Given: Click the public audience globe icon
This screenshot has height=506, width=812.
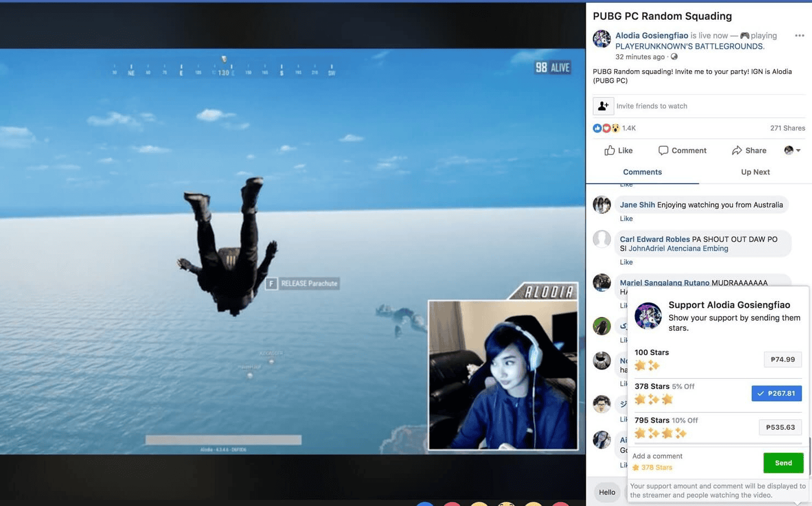Looking at the screenshot, I should pos(674,56).
